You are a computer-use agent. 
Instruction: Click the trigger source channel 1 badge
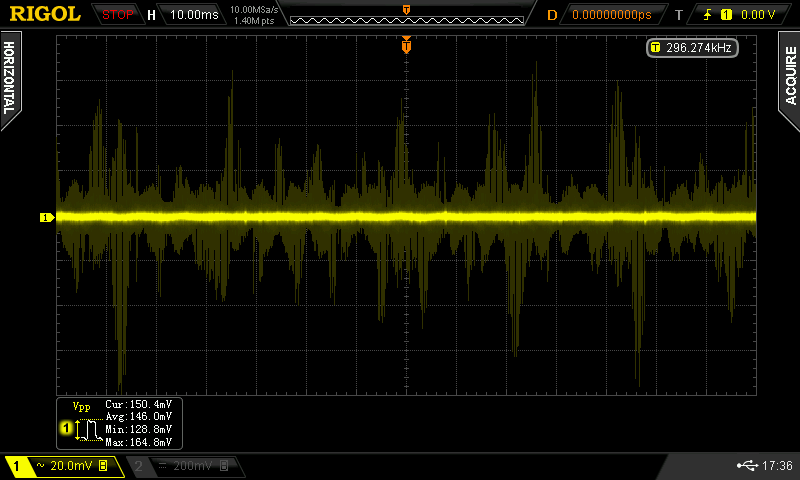coord(727,15)
